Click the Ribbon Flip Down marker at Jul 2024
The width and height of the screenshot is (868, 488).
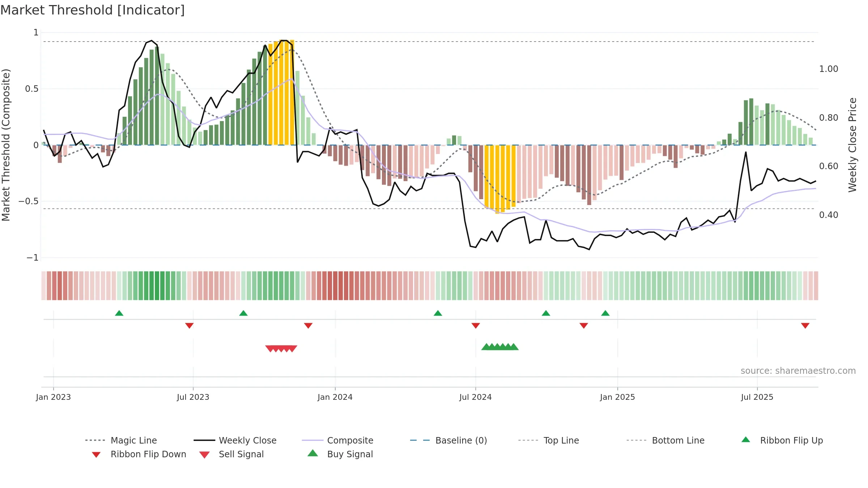tap(476, 326)
